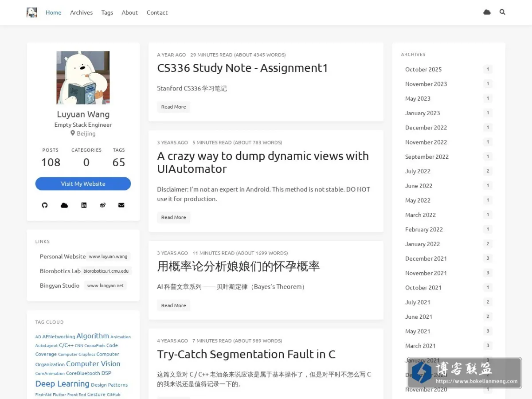Select the C/C++ tag
The width and height of the screenshot is (532, 399).
coord(66,345)
